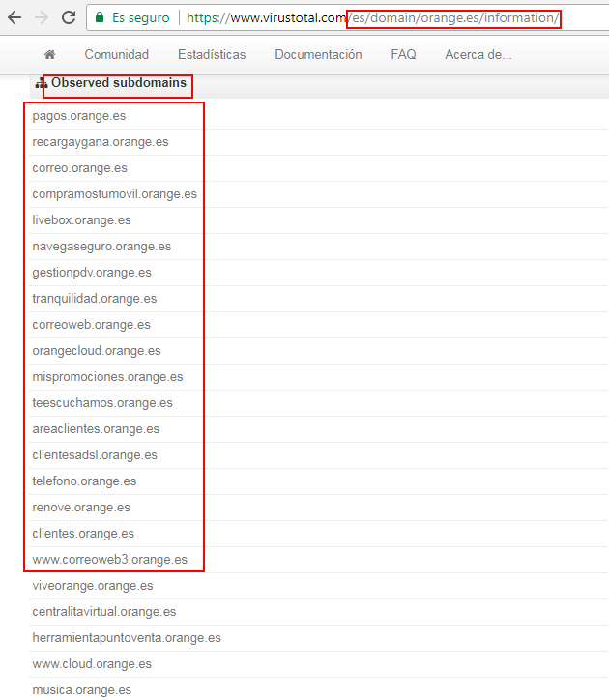609x700 pixels.
Task: Click areaclientes.orange.es entry
Action: 96,429
